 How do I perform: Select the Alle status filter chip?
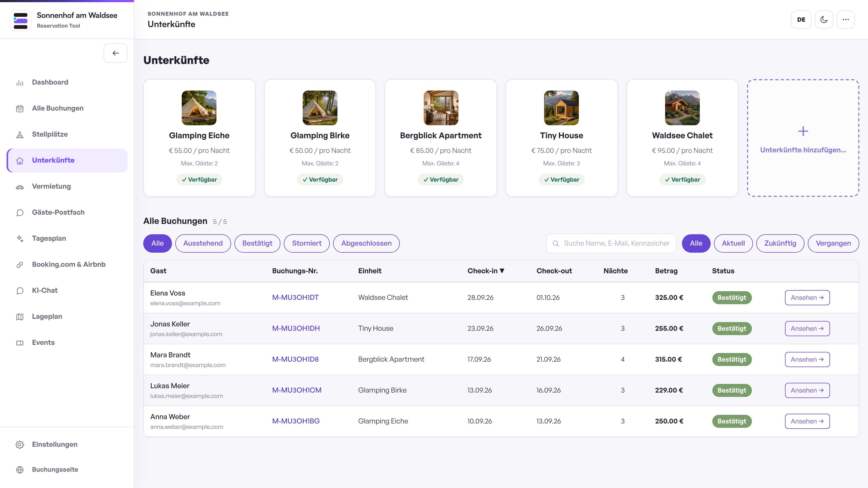157,243
